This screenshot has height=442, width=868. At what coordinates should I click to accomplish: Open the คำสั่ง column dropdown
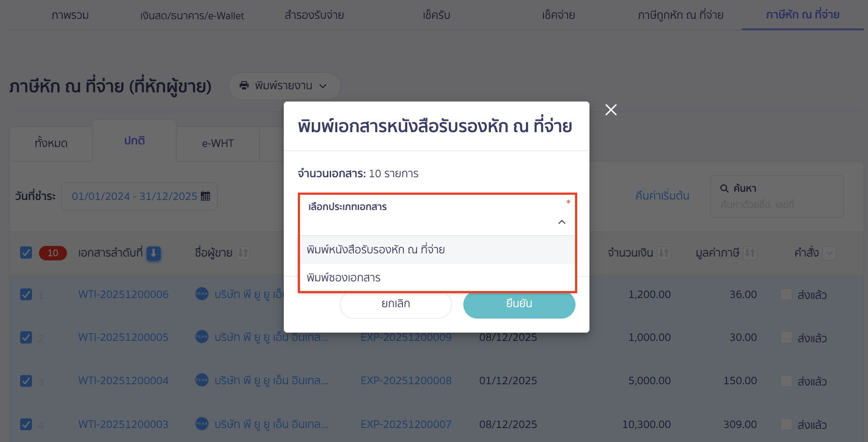point(830,253)
